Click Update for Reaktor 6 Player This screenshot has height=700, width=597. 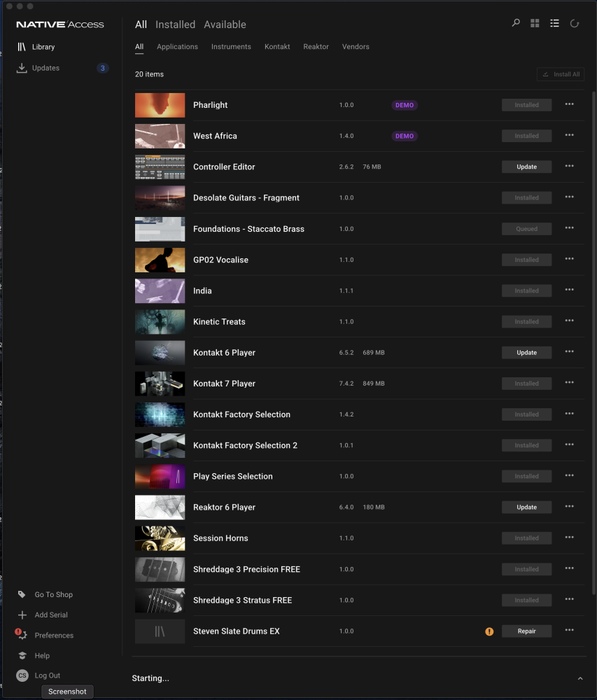(526, 507)
